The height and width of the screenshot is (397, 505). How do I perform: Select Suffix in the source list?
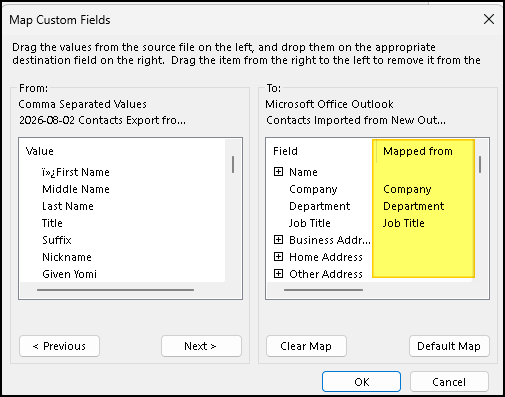57,240
